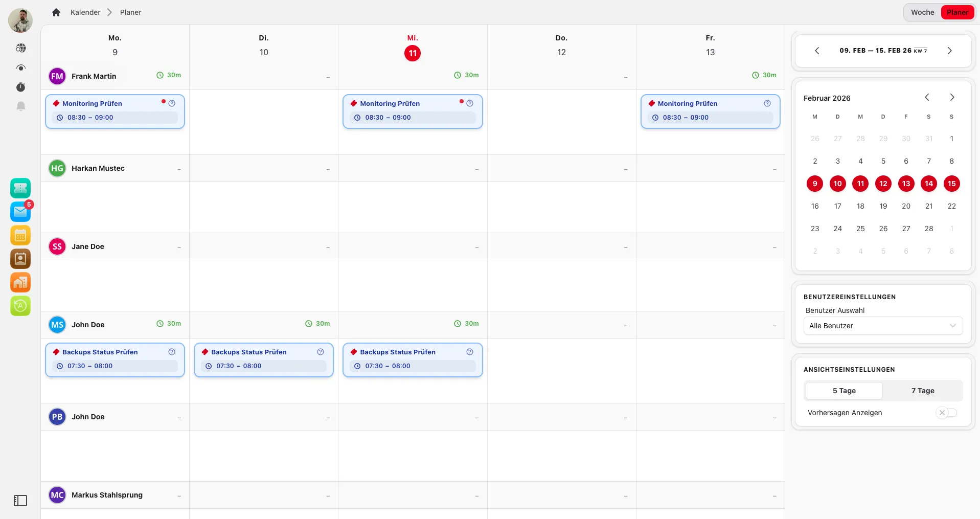Open the Monitoring Prüfen event on Monday
Viewport: 980px width, 519px height.
(115, 111)
